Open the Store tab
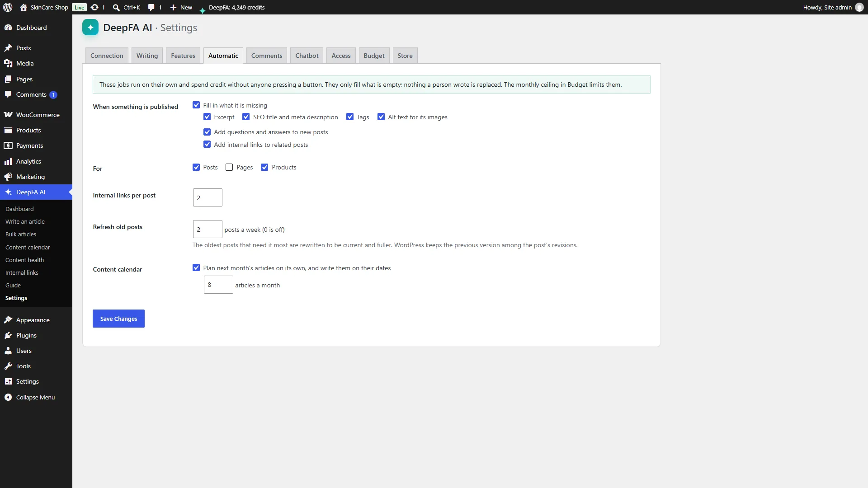 click(405, 56)
